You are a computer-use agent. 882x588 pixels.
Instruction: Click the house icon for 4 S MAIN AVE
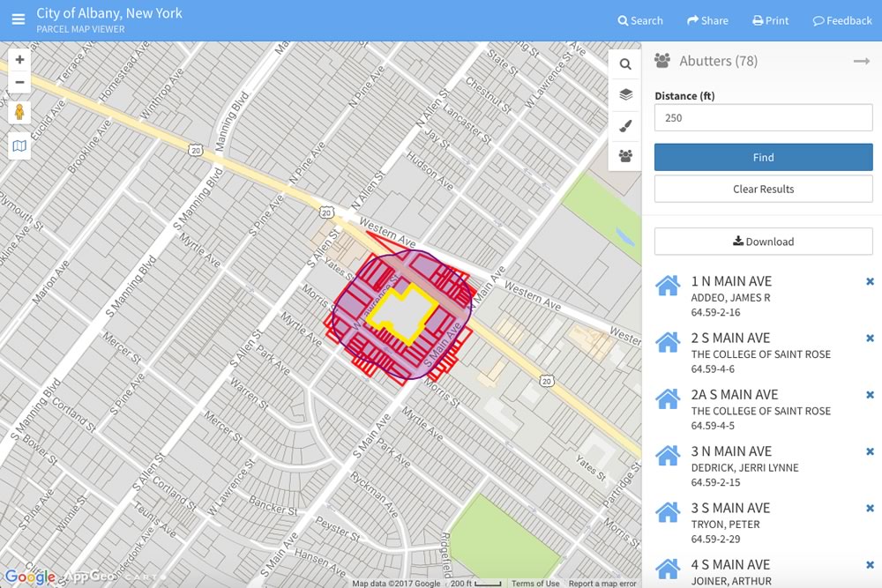click(x=668, y=569)
